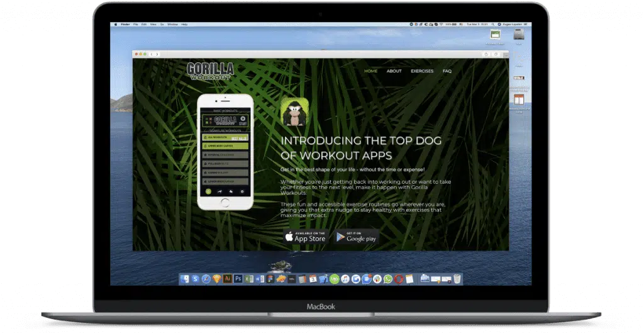Screen dimensions: 644x333
Task: Go to HOME in site navigation
Action: click(x=370, y=71)
